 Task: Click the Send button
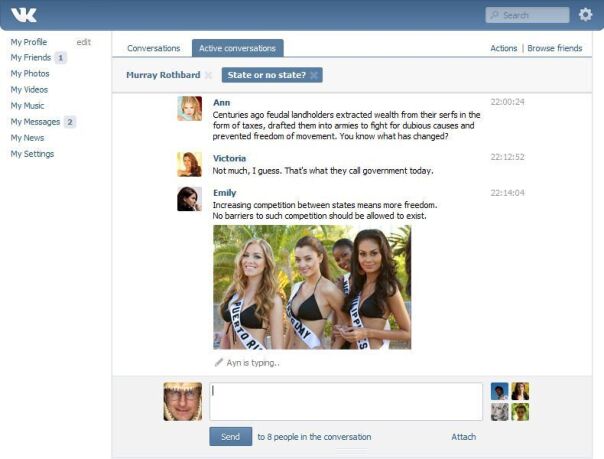click(x=231, y=436)
